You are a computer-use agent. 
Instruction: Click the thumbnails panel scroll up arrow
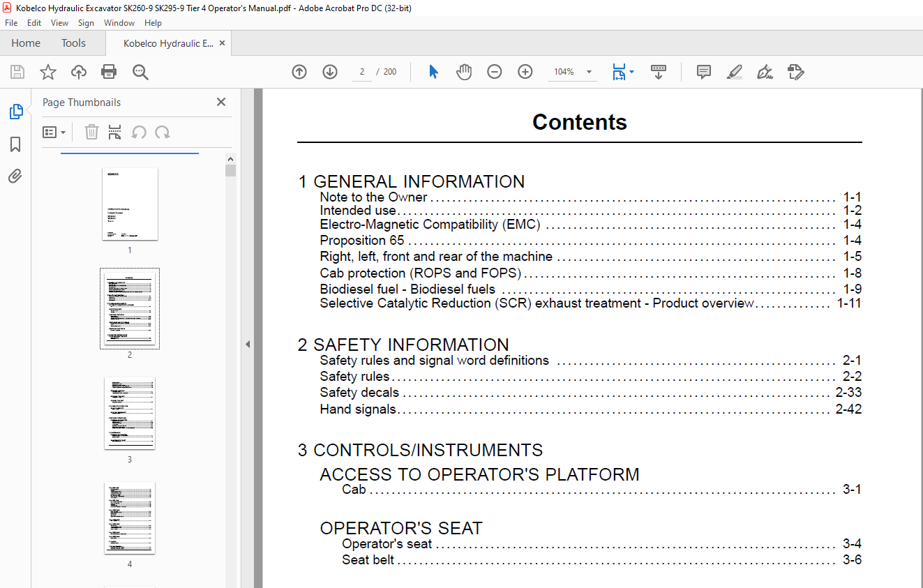click(231, 159)
